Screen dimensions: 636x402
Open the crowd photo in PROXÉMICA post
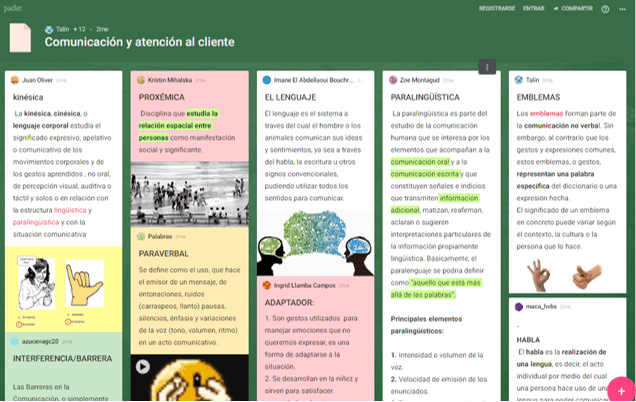point(189,194)
